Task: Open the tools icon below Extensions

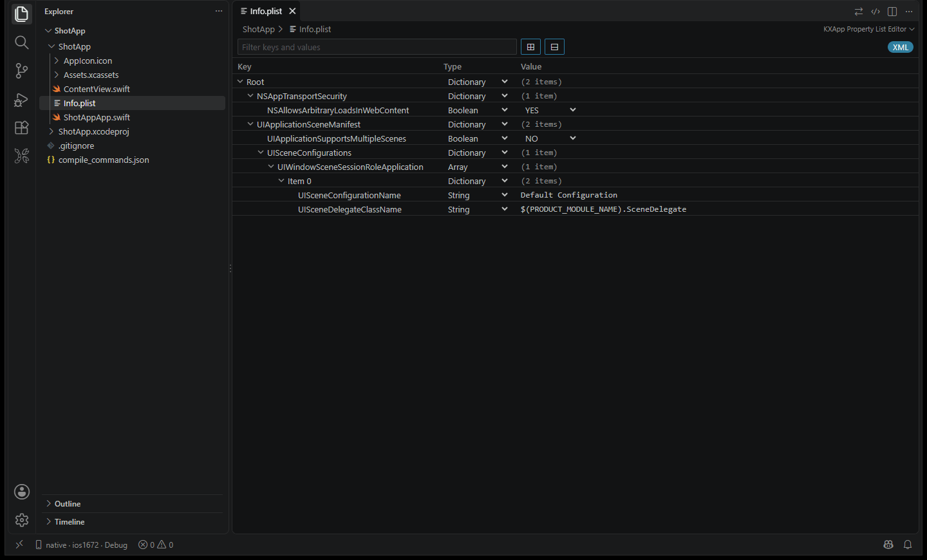Action: point(21,156)
